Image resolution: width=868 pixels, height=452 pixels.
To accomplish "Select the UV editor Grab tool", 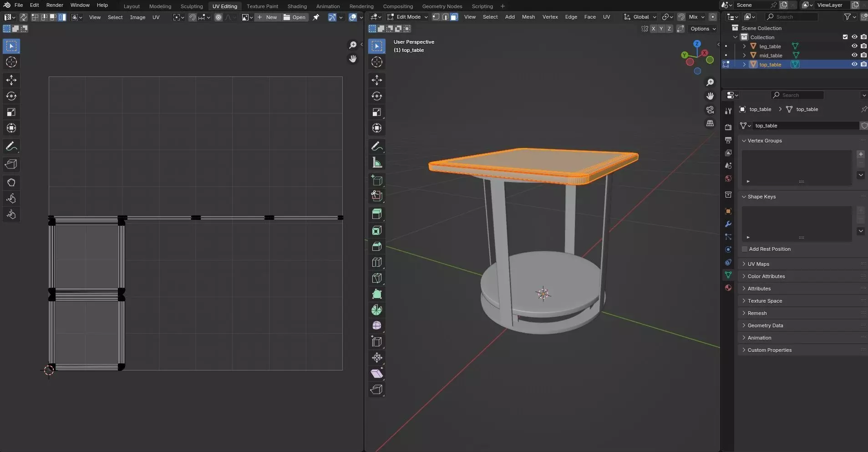I will [x=11, y=183].
